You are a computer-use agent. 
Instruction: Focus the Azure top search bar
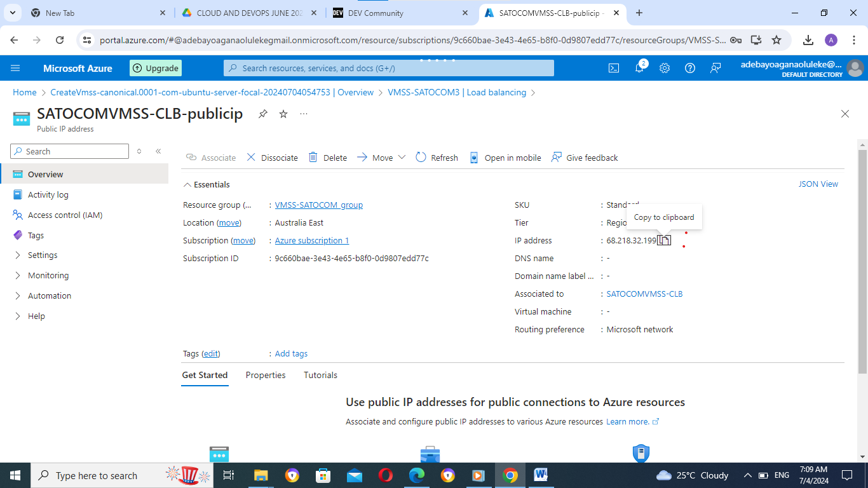[389, 68]
